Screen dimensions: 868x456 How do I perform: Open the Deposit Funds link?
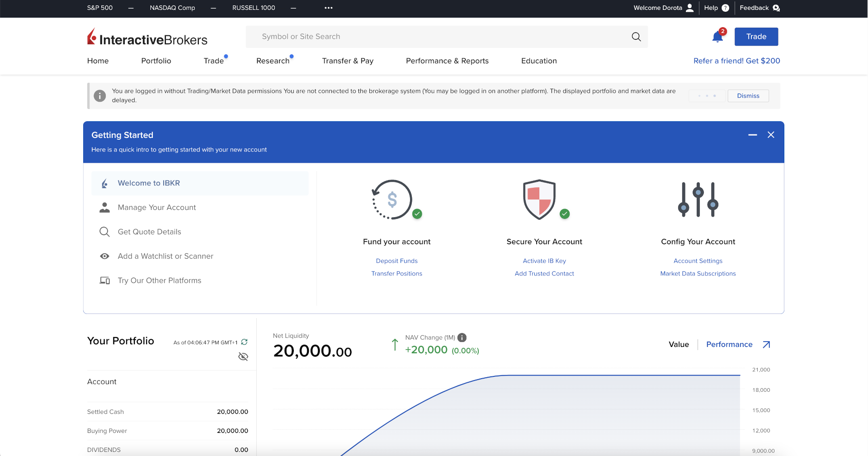pyautogui.click(x=396, y=261)
